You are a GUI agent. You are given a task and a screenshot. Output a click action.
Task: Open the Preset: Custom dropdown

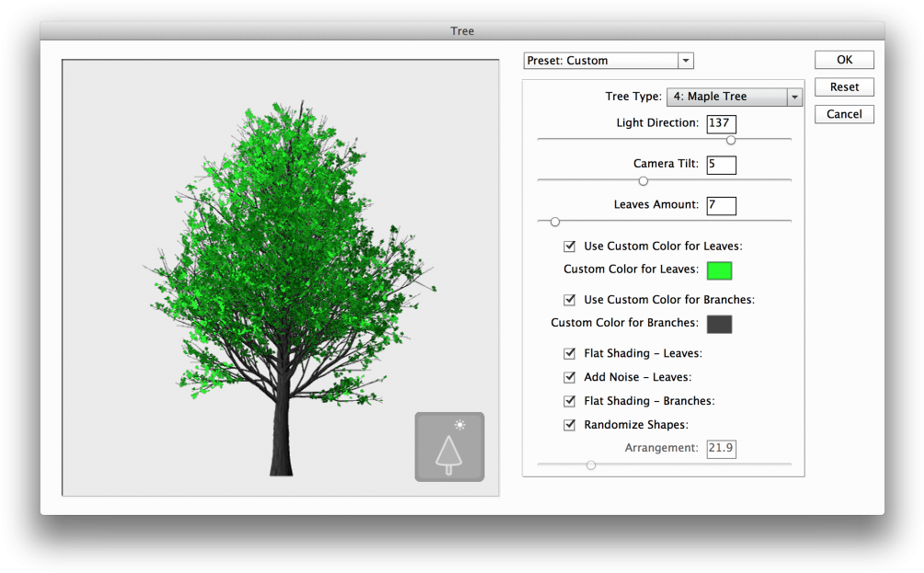684,60
